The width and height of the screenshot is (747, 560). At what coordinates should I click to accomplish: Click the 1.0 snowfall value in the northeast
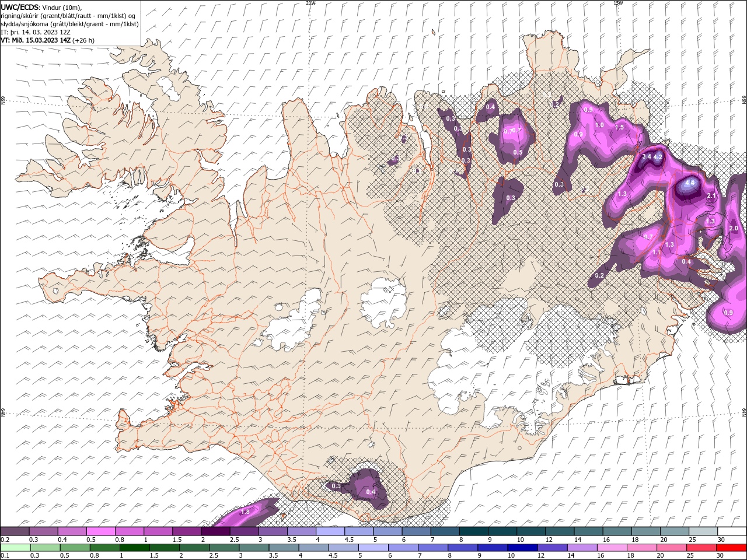click(x=599, y=125)
